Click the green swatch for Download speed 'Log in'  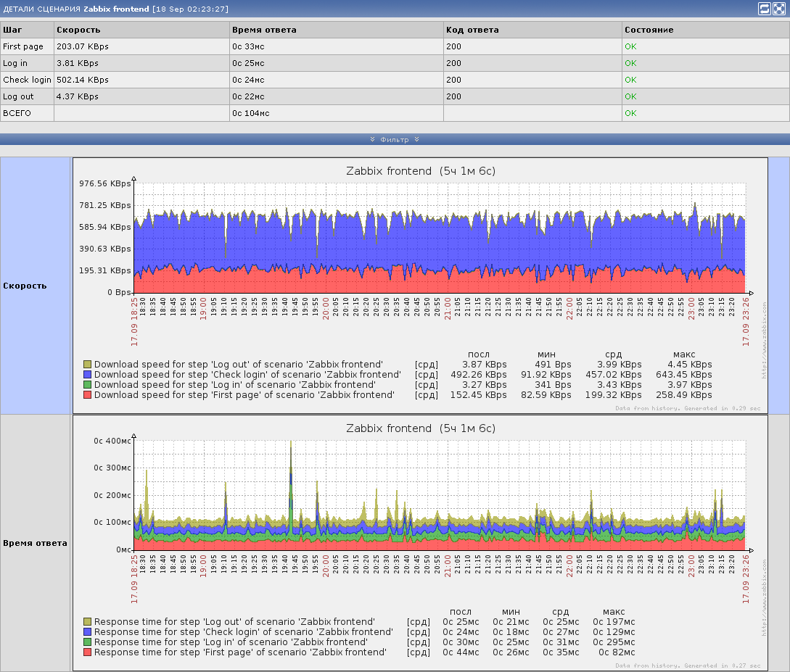[x=87, y=385]
